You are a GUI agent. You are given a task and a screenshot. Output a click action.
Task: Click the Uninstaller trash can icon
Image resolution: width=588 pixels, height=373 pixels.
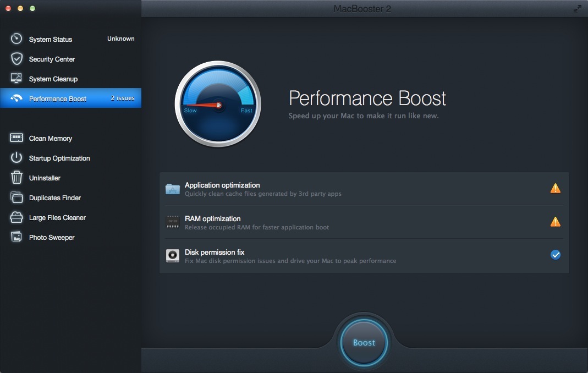click(x=17, y=178)
